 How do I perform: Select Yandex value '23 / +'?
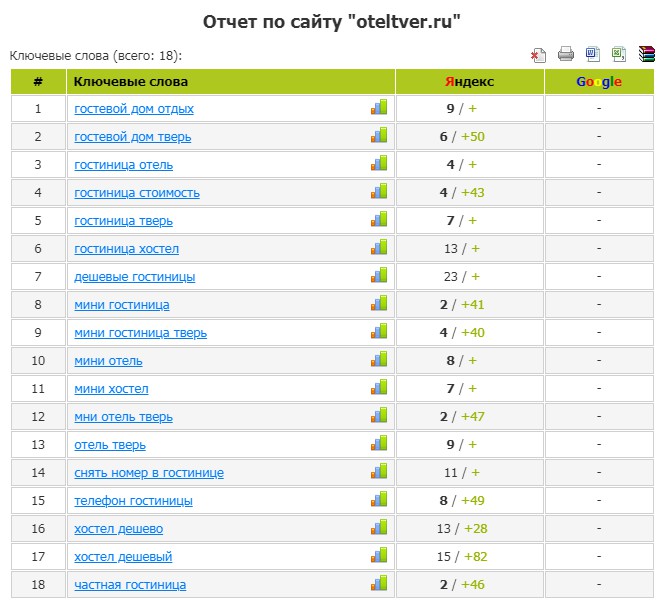[462, 277]
